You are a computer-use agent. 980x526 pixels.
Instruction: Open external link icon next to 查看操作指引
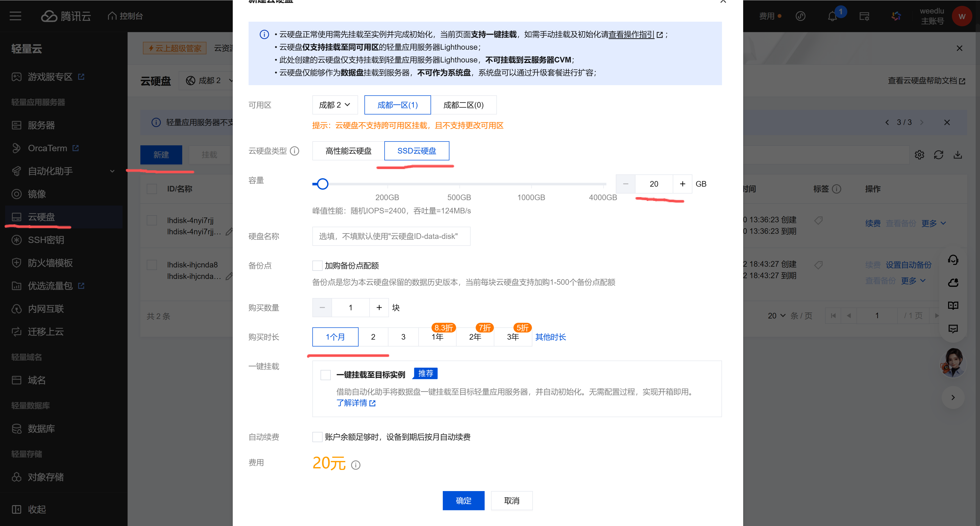(660, 35)
